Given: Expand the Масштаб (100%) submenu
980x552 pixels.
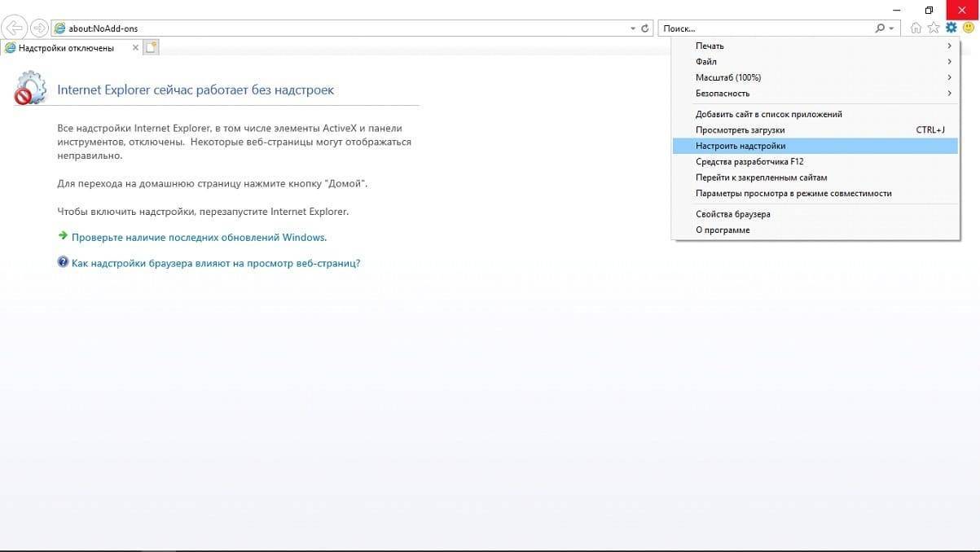Looking at the screenshot, I should [x=815, y=77].
